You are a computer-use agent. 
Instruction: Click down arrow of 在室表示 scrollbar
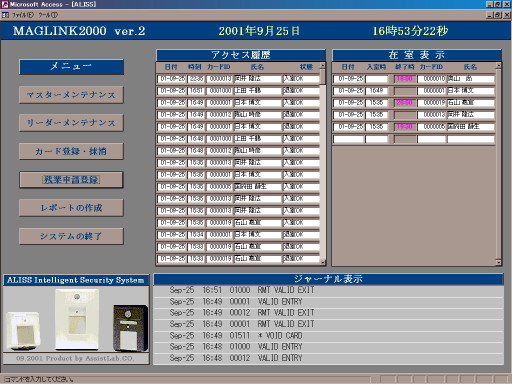498,262
